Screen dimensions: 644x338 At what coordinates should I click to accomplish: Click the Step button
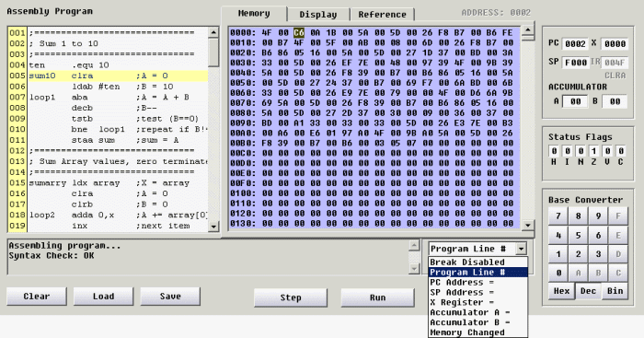291,297
